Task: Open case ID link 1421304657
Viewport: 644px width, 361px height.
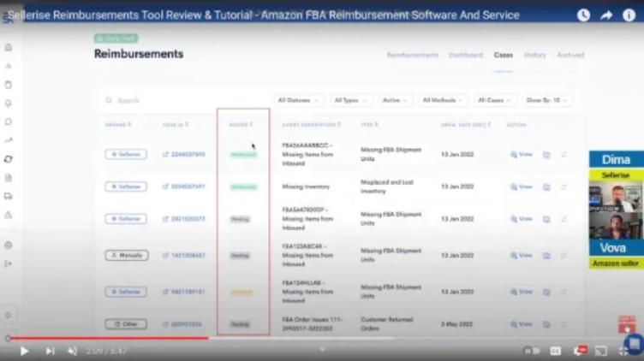Action: click(188, 255)
